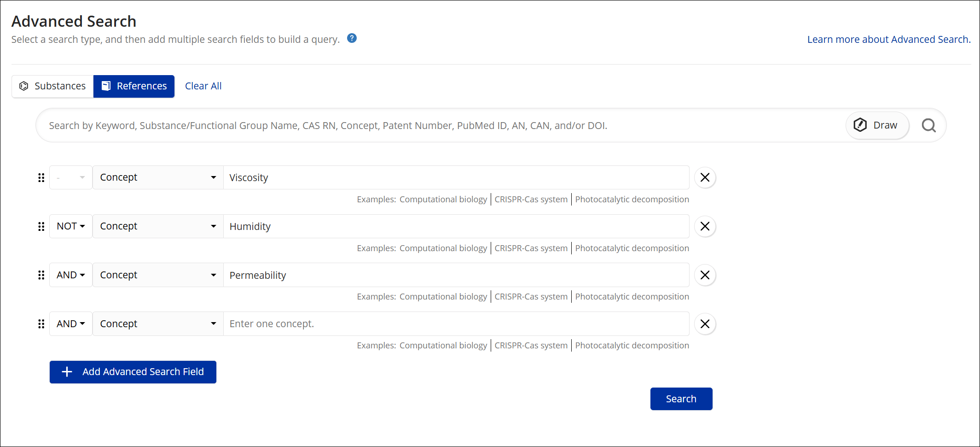Viewport: 980px width, 447px height.
Task: Click the blue Search button
Action: (681, 399)
